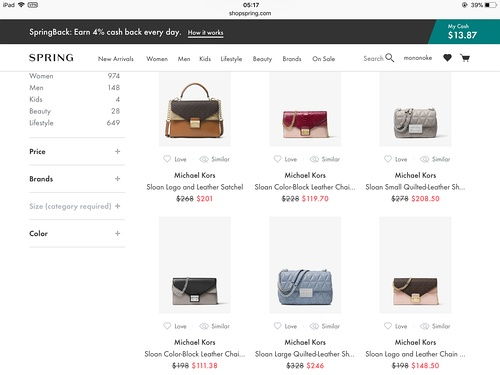500x375 pixels.
Task: Open the Sloan Small Quilted-Leather Sh... title
Action: (x=415, y=187)
